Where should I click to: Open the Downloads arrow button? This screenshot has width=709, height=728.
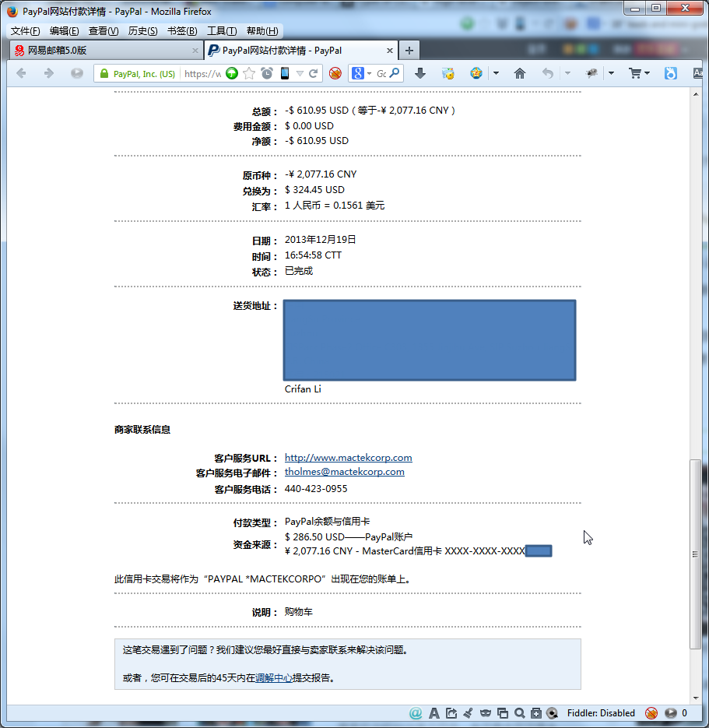[420, 73]
